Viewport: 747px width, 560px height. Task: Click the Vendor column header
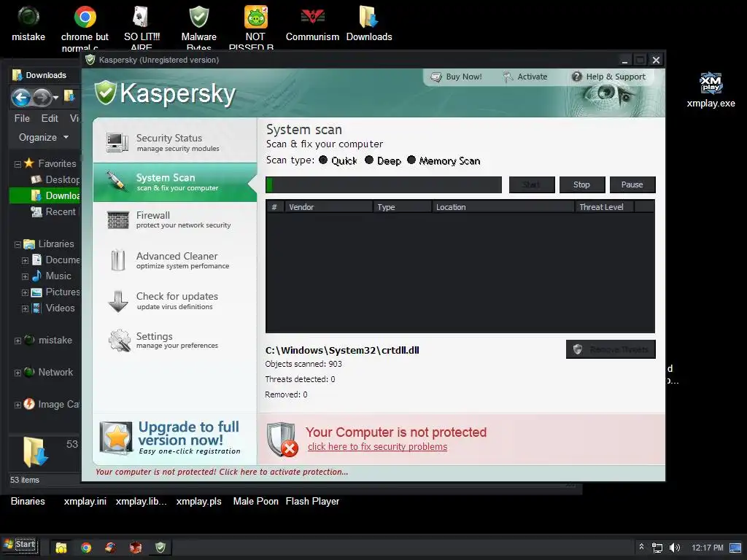click(x=328, y=207)
